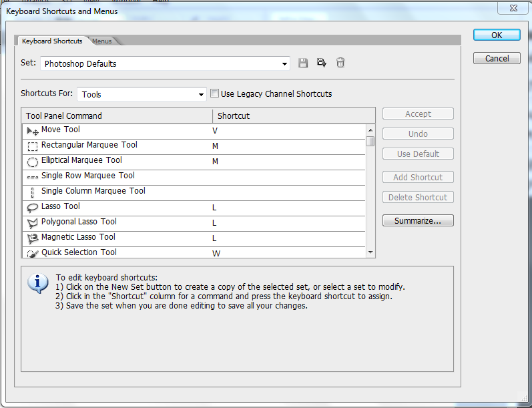Viewport: 532px width, 408px height.
Task: Click the blue info bubble icon
Action: pos(37,283)
